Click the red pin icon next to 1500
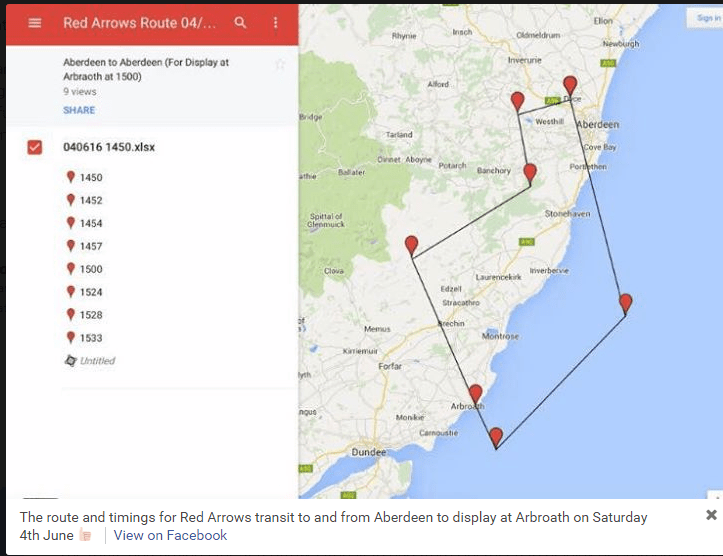Viewport: 723px width, 556px height. [71, 269]
